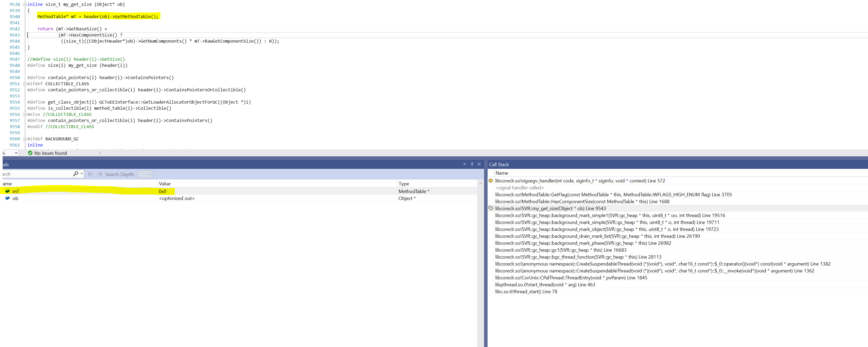
Task: Click the yellow execution arrow on sigsegv_handler frame
Action: pyautogui.click(x=491, y=181)
